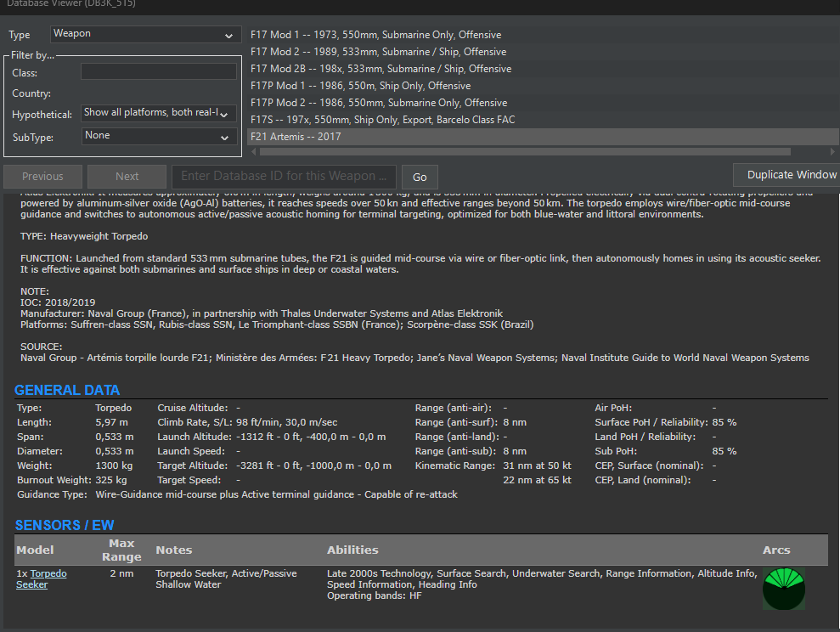Screen dimensions: 840x632
Task: Pick F17P Mod 2 Submarine Only entry
Action: click(x=378, y=103)
